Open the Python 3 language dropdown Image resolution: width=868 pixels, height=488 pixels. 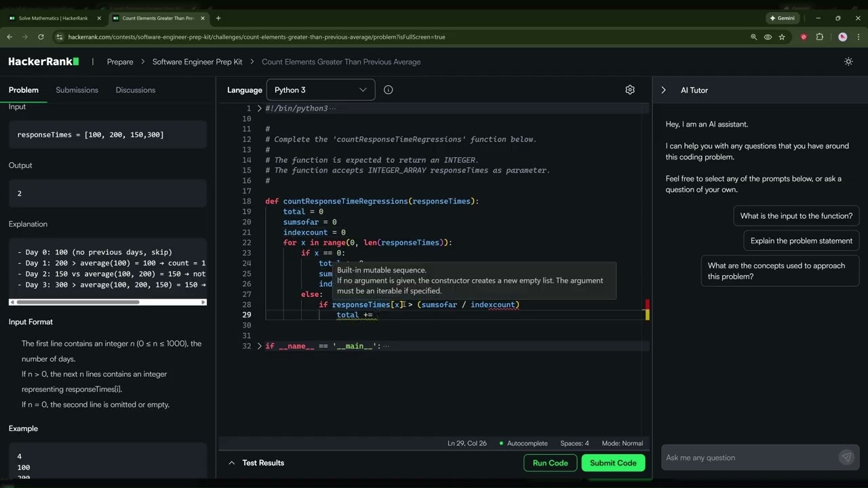tap(321, 89)
